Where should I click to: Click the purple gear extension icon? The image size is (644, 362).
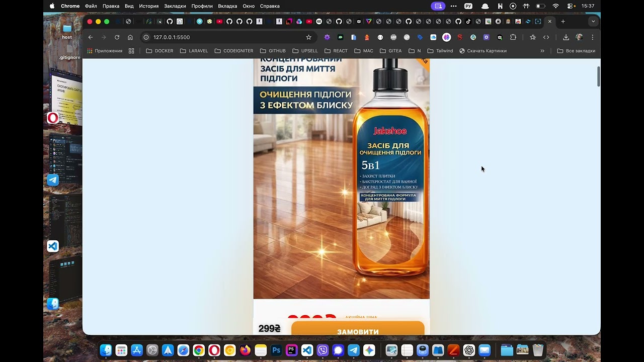[x=327, y=37]
